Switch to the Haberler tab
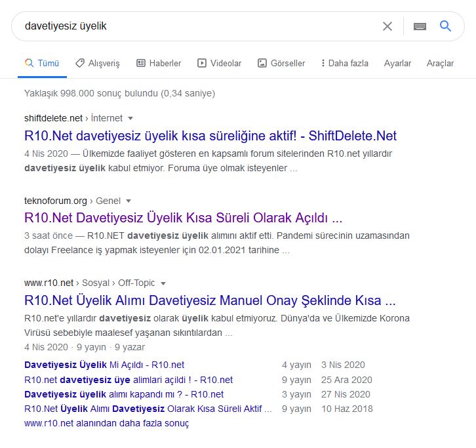Image resolution: width=476 pixels, height=448 pixels. click(x=159, y=63)
